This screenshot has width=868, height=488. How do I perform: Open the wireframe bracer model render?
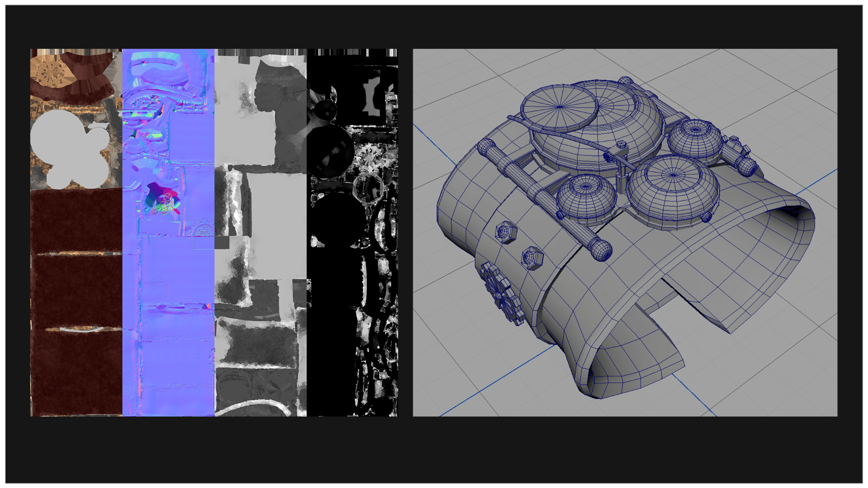point(625,233)
